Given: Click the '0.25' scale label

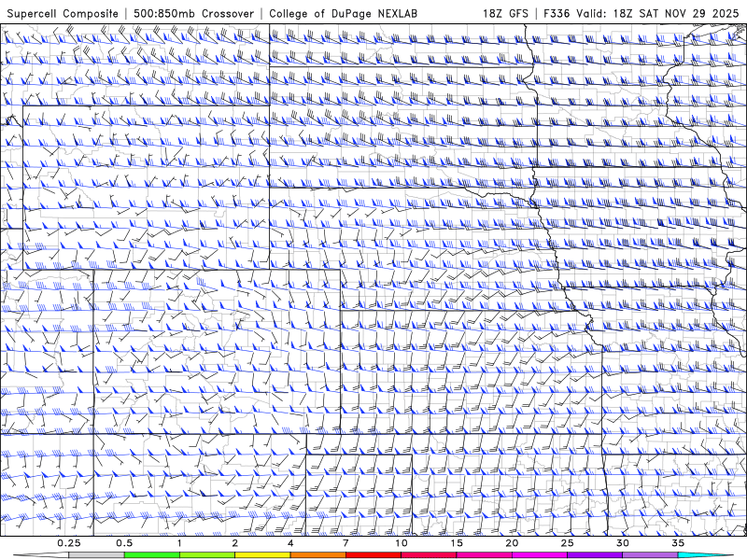Looking at the screenshot, I should pos(68,543).
